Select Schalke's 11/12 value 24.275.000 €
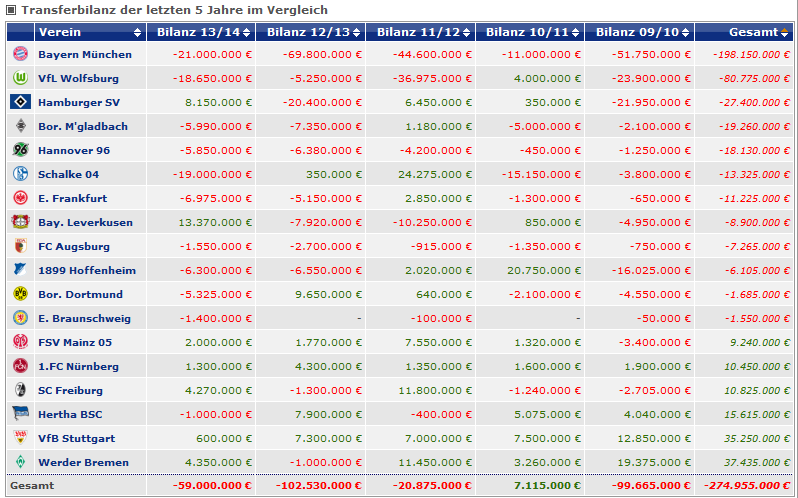798x498 pixels. (435, 174)
